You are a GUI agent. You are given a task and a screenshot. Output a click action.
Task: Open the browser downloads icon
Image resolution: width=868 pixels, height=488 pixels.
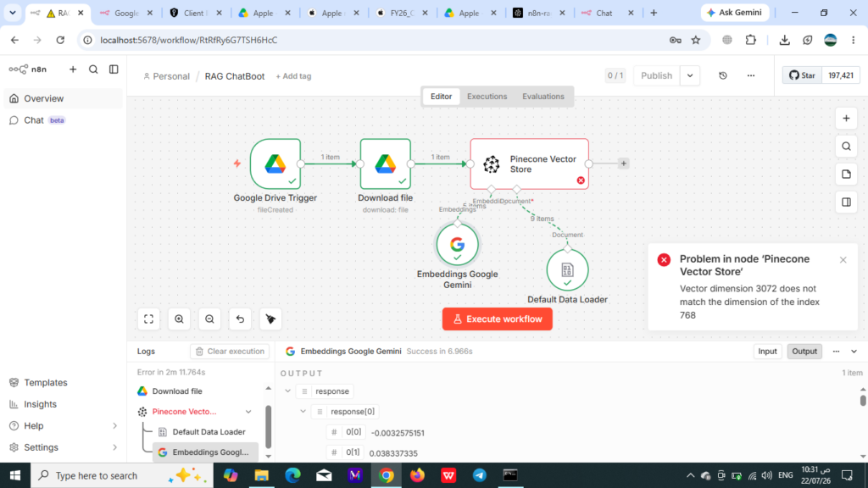click(x=784, y=40)
